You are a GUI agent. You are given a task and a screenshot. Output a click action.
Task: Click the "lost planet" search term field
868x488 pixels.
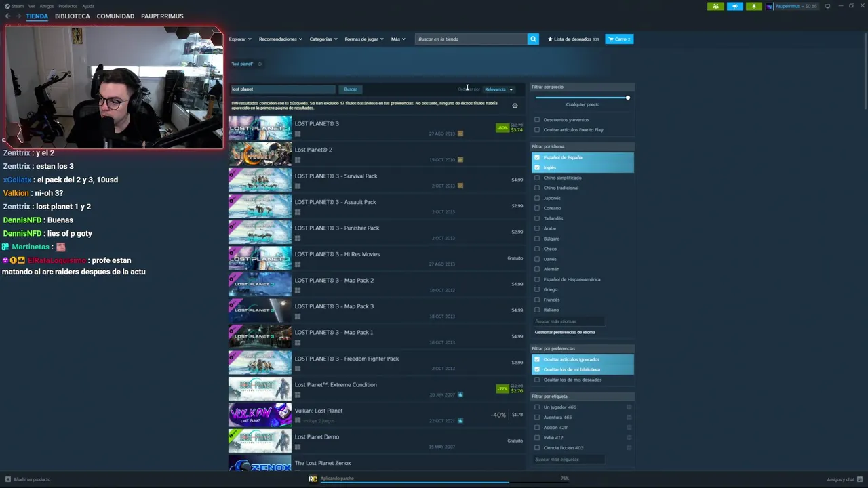283,89
